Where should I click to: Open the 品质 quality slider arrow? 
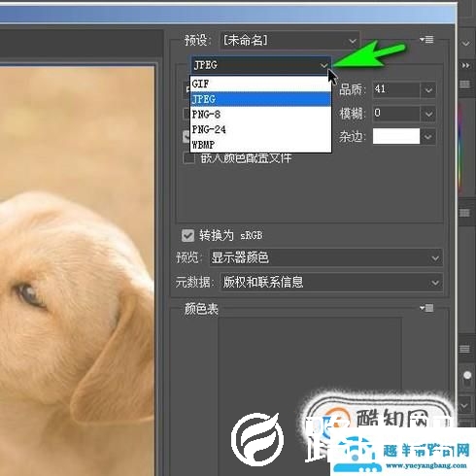(428, 89)
